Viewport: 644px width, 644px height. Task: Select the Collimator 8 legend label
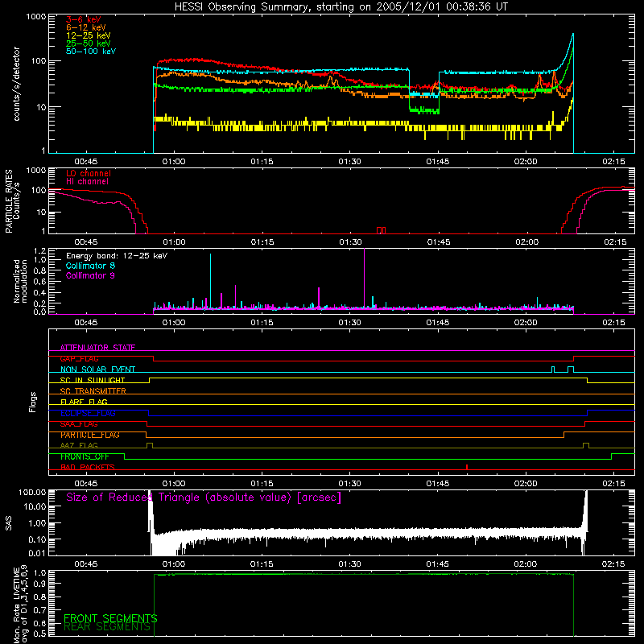90,266
